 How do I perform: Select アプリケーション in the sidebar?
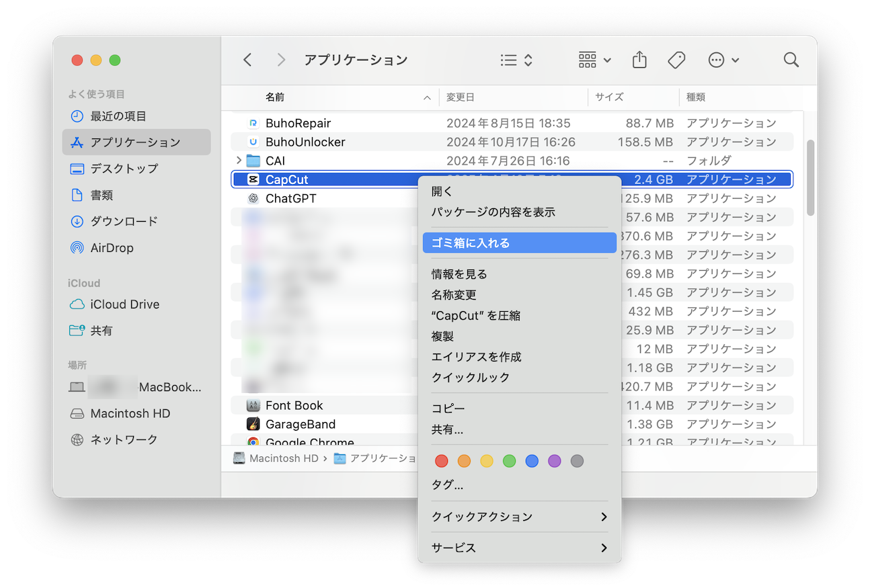pos(136,142)
